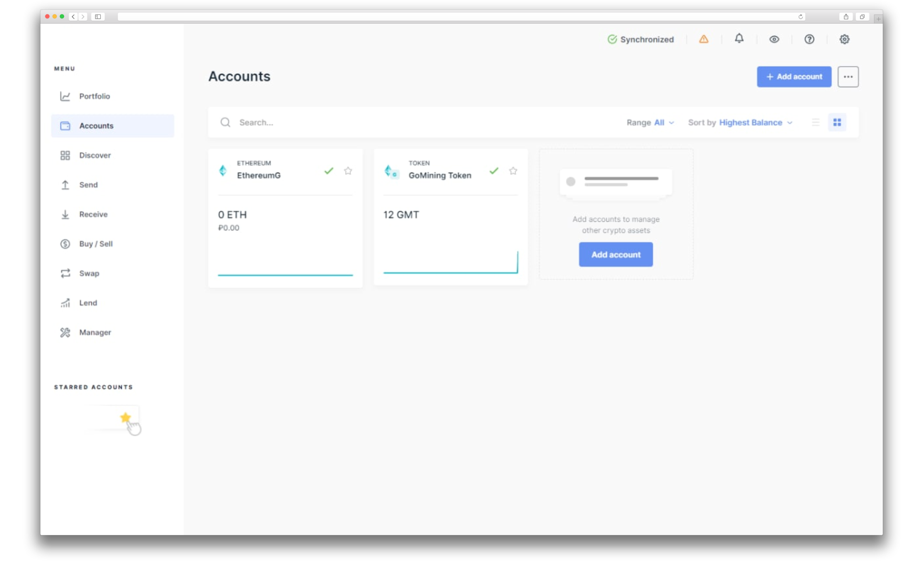Screen dimensions: 924x561
Task: Click the browser show tabs icon
Action: [x=862, y=16]
